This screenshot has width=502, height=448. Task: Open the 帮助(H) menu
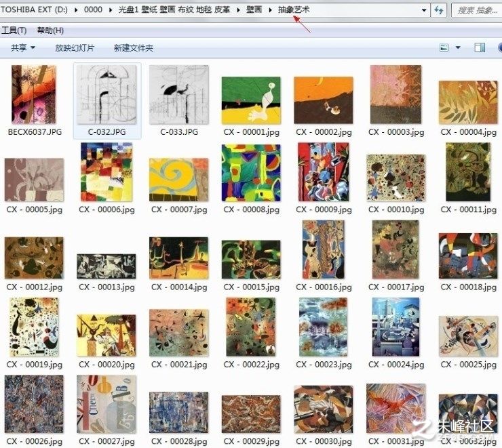click(x=50, y=30)
